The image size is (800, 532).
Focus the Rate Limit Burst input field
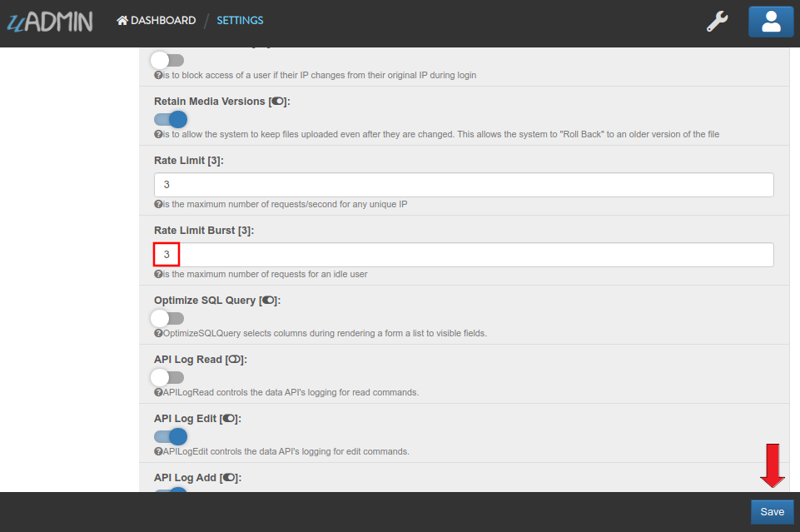coord(464,255)
